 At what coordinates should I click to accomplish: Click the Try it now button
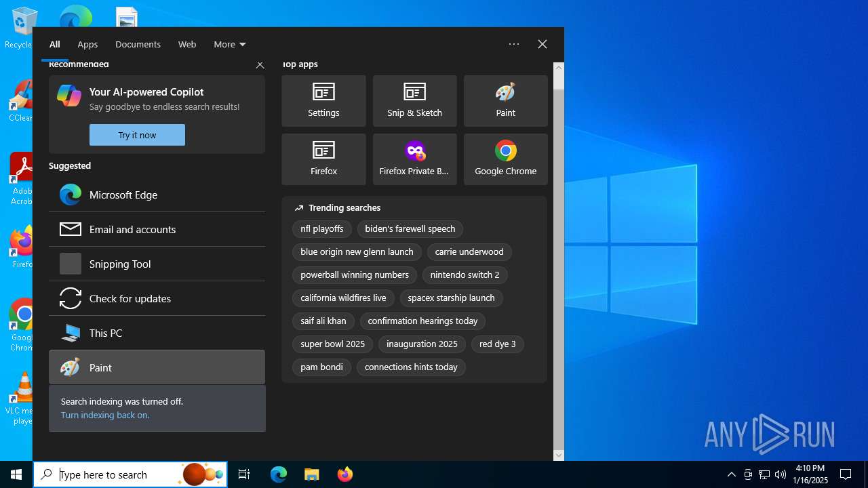point(137,135)
